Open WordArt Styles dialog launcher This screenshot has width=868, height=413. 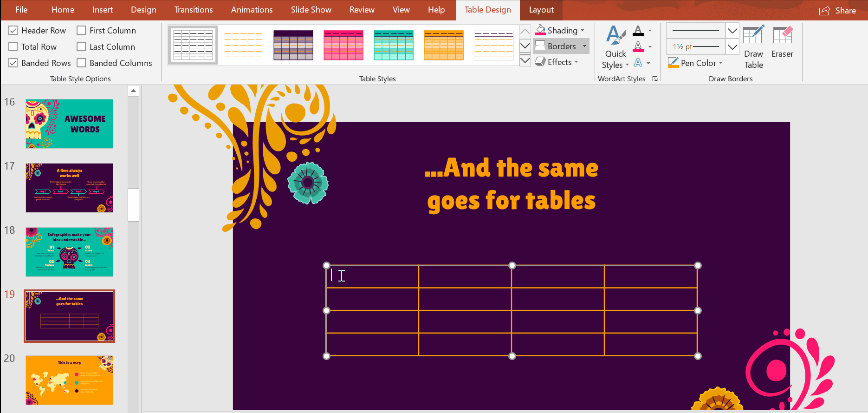[x=655, y=79]
